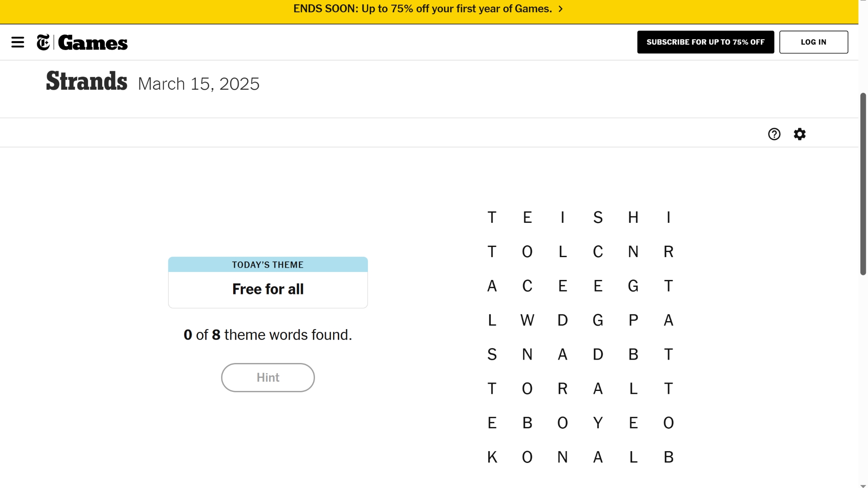Click the page vertical scrollbar thumb
The height and width of the screenshot is (488, 868).
pos(863,184)
